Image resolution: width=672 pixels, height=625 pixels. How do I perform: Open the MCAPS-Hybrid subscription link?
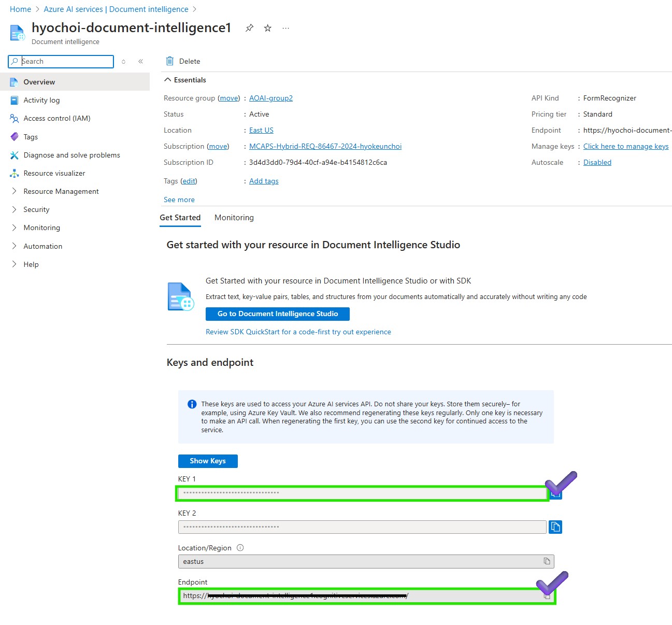[325, 146]
